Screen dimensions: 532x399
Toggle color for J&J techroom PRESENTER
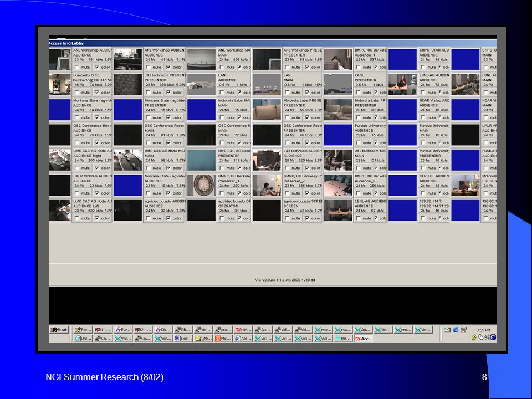click(168, 93)
